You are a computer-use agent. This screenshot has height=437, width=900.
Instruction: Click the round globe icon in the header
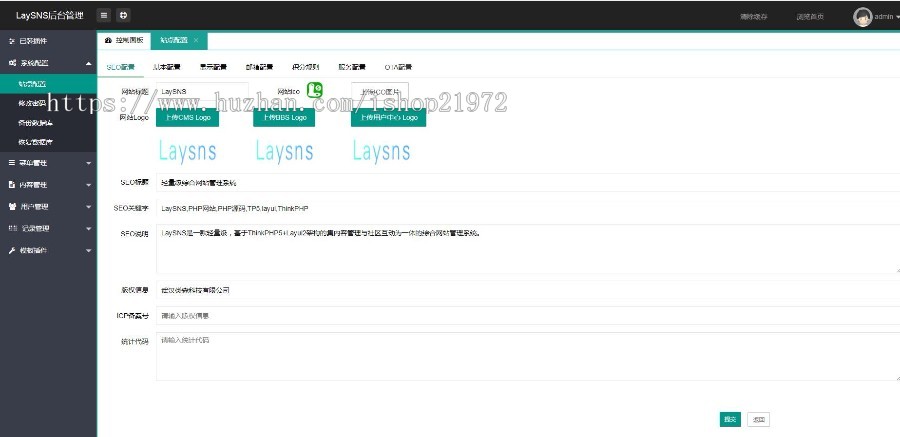pyautogui.click(x=123, y=16)
